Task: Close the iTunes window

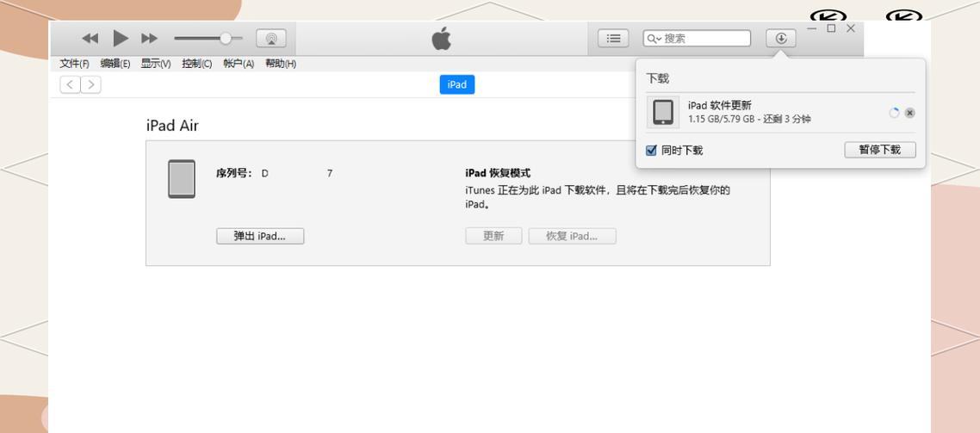Action: point(851,28)
